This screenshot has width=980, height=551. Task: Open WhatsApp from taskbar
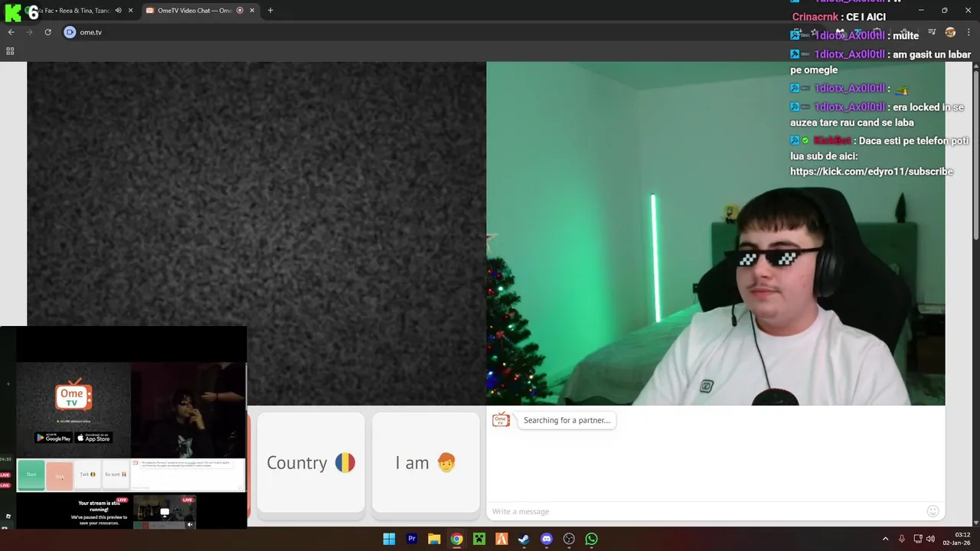click(591, 539)
